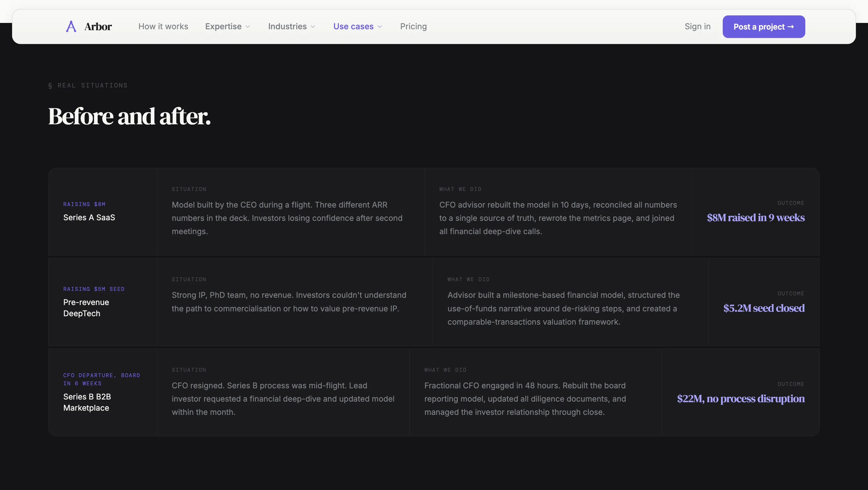Click the $8M raised in 9 weeks outcome

tap(756, 218)
